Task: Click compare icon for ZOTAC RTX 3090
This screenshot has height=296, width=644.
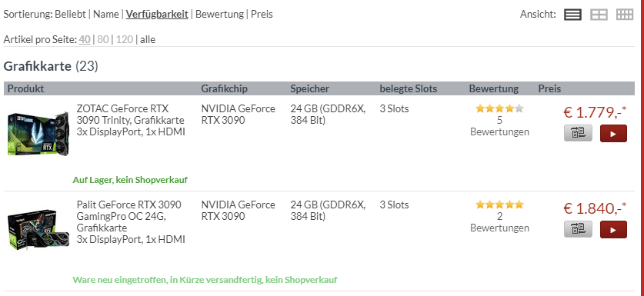Action: click(579, 133)
